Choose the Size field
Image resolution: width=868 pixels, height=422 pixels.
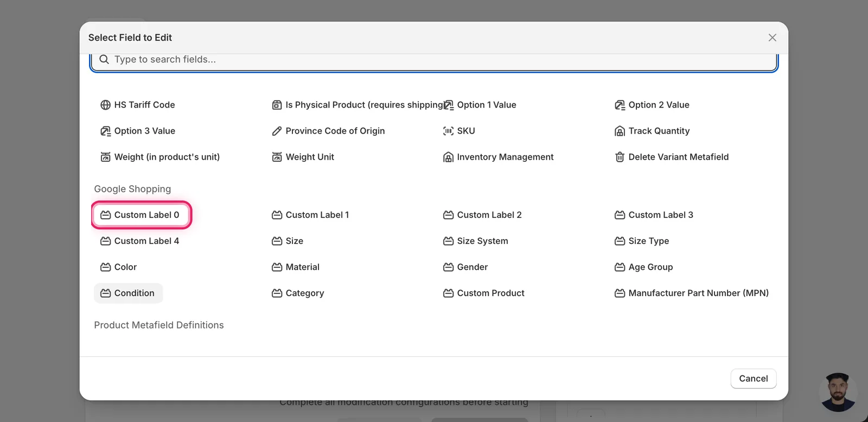(x=288, y=241)
